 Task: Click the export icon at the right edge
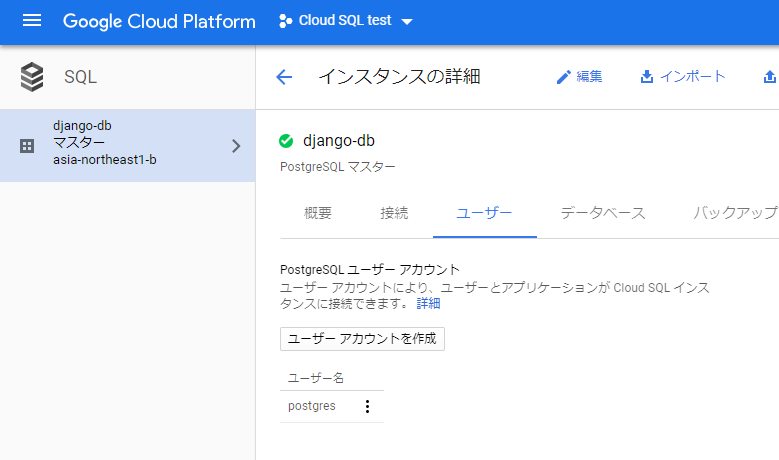(769, 77)
